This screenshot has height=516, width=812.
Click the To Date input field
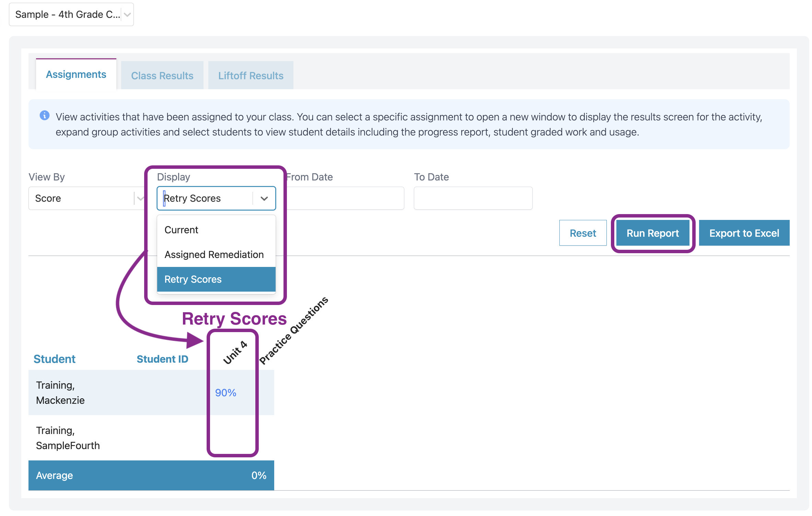tap(473, 198)
